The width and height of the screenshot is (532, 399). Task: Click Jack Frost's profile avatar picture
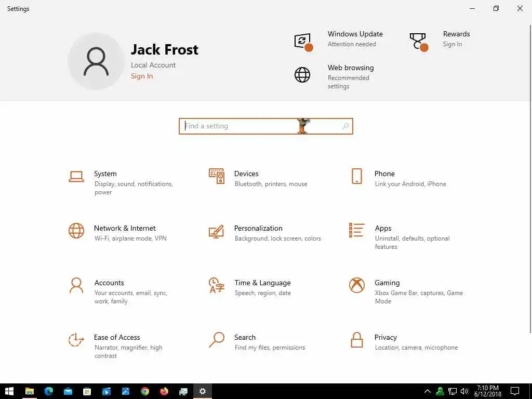point(96,61)
